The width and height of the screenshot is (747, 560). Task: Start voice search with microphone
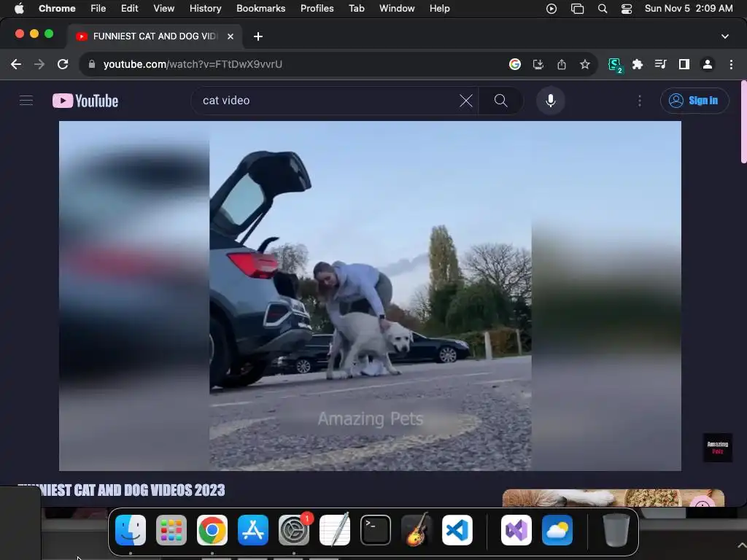click(550, 101)
